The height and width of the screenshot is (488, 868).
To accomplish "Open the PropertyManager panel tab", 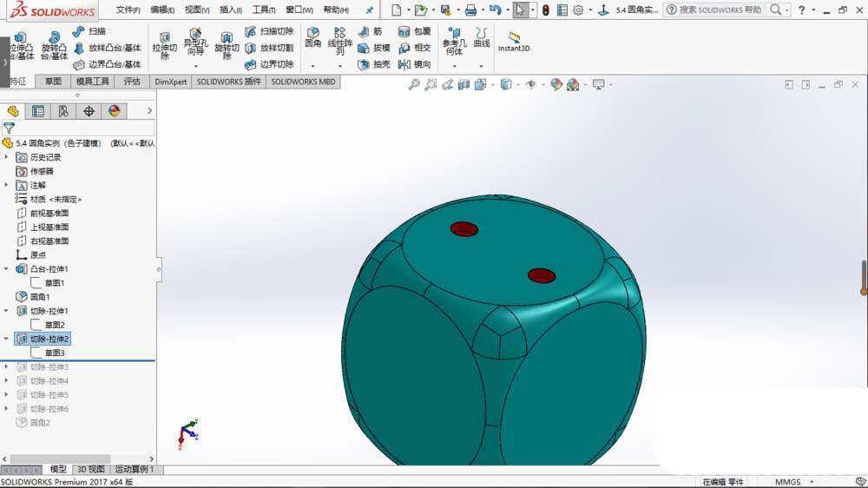I will tap(38, 111).
